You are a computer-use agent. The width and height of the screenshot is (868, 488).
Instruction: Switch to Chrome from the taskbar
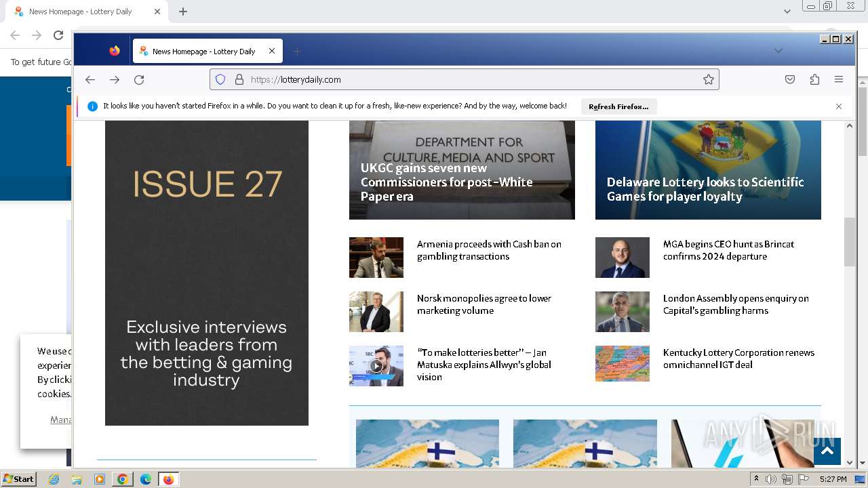123,479
